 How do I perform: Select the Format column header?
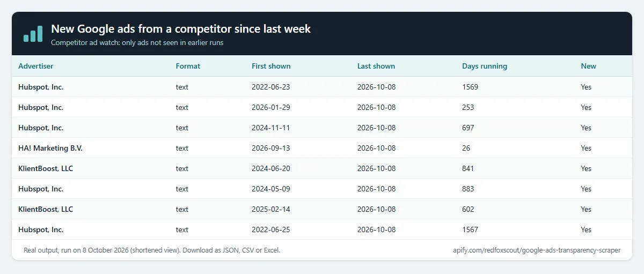(x=188, y=66)
